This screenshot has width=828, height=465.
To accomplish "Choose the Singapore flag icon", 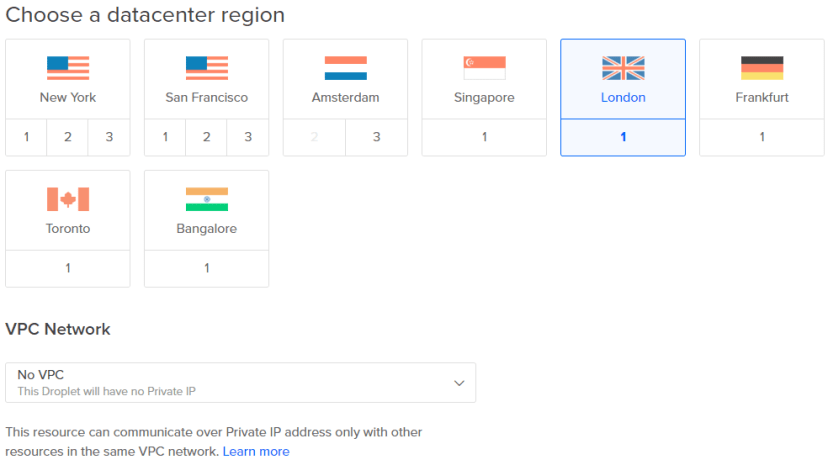I will coord(484,68).
